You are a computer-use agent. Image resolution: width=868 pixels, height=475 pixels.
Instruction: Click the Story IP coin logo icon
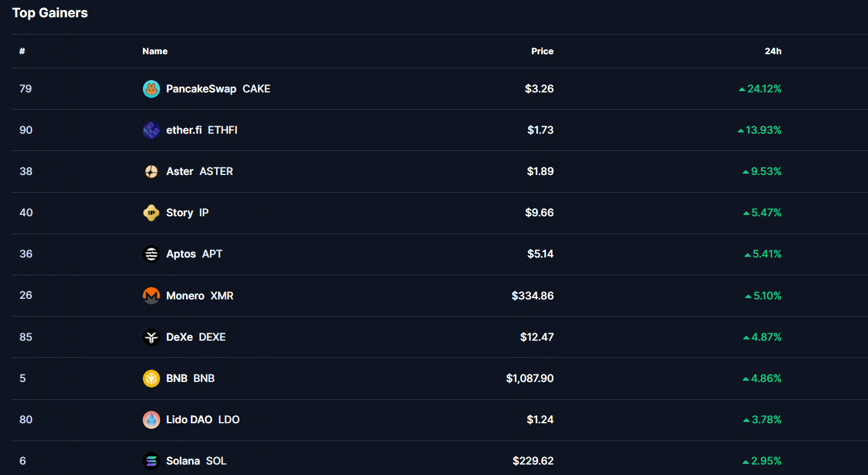point(151,213)
